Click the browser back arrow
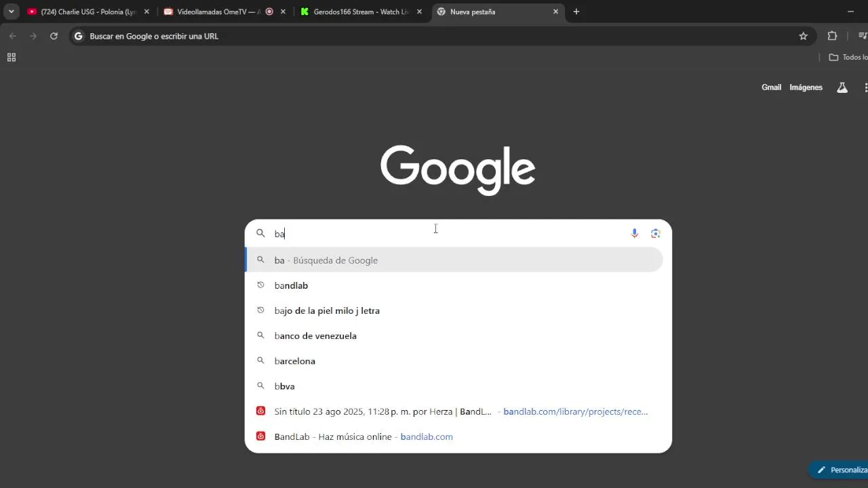Screen dimensions: 868x488 pos(12,36)
